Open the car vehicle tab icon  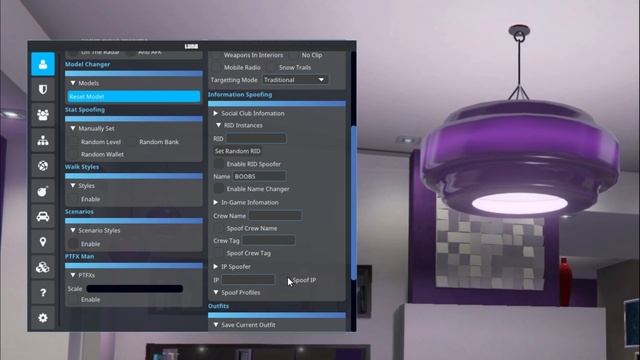(43, 216)
